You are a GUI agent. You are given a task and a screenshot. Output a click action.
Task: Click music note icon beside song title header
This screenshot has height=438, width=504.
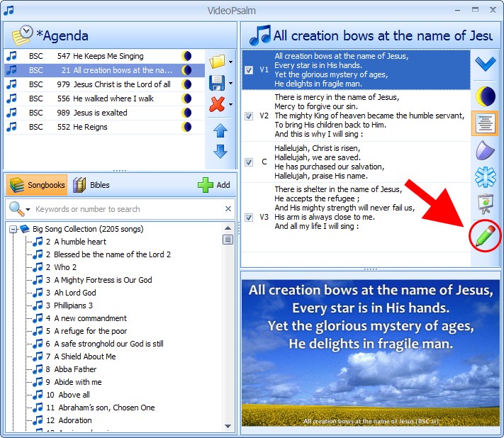[x=260, y=35]
